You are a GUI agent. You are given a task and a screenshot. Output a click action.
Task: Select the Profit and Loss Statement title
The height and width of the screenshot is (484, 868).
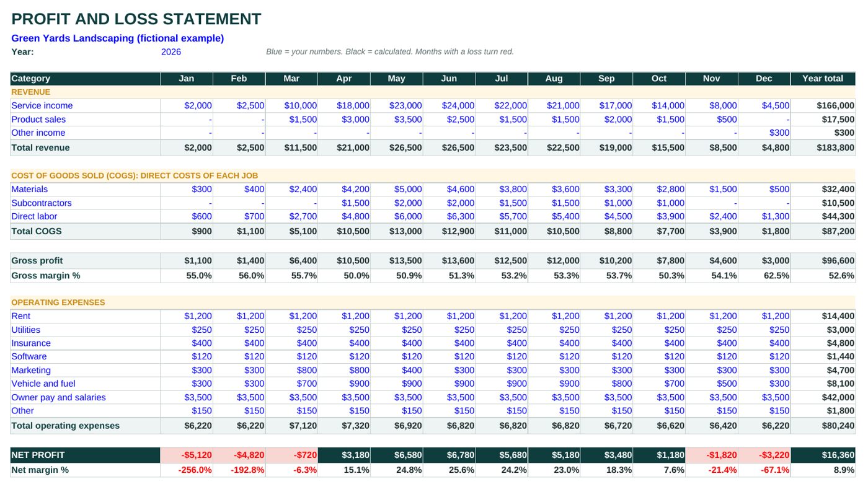[x=136, y=19]
